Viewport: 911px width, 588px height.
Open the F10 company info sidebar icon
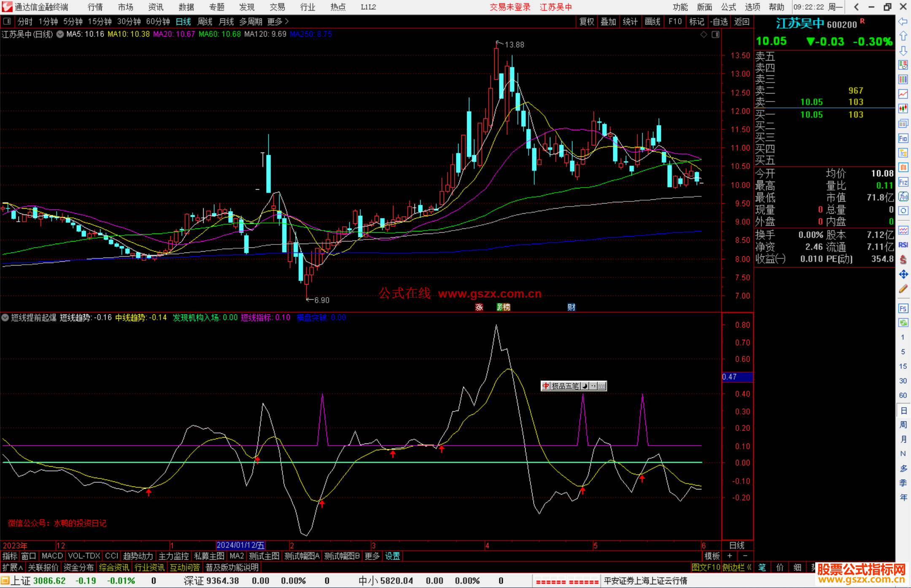[903, 139]
